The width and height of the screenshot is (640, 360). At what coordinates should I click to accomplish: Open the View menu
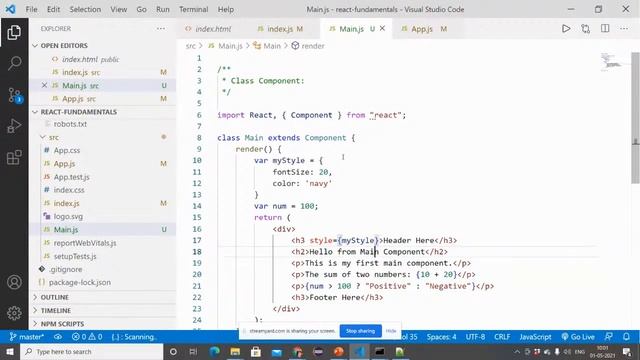coord(118,9)
